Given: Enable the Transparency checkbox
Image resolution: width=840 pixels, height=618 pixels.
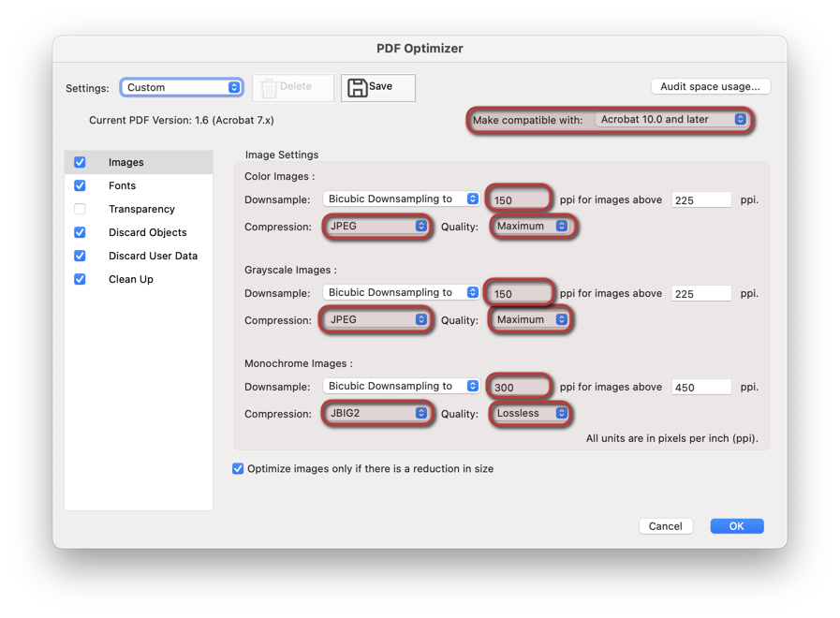Looking at the screenshot, I should tap(80, 209).
